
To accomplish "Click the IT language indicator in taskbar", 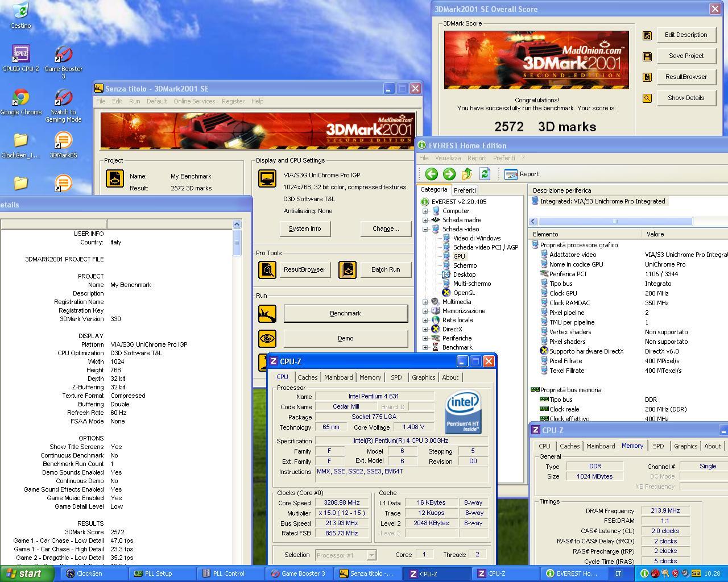I will coord(618,573).
